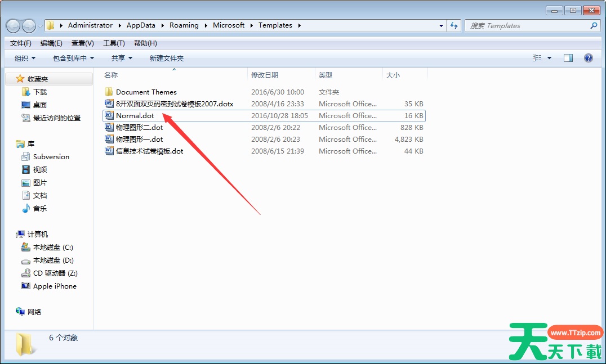
Task: Select Administrator in the address path
Action: [x=91, y=25]
